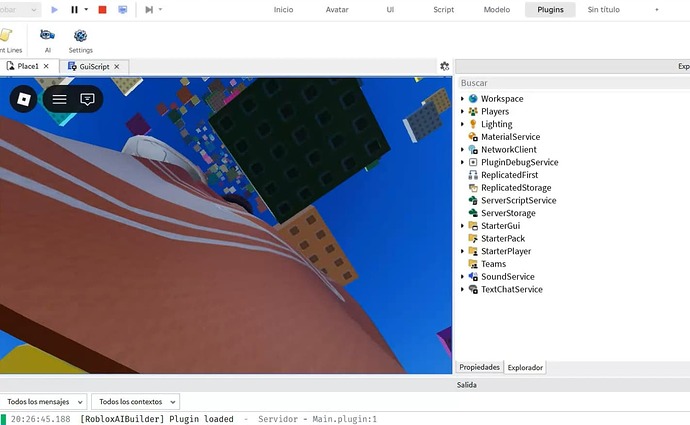Select the Teams tree label
This screenshot has width=690, height=425.
(493, 264)
